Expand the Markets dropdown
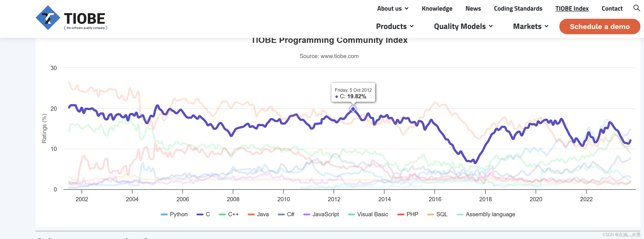644x239 pixels. [531, 26]
